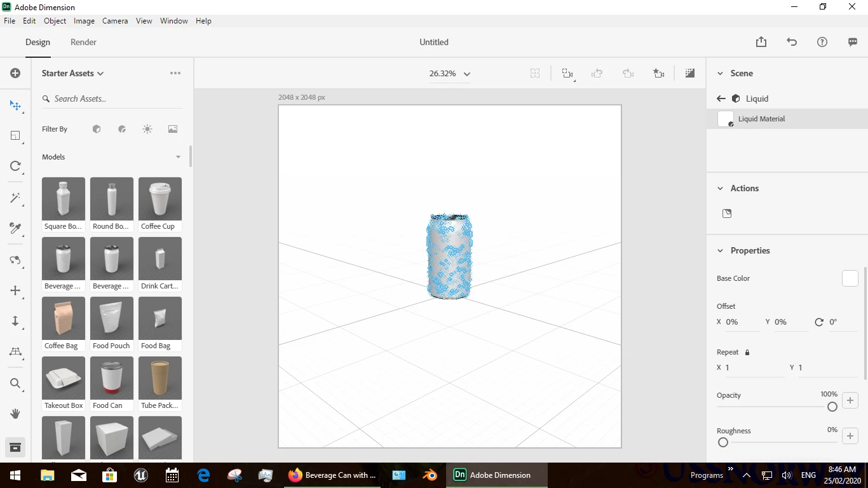Filter assets by Models icon
Viewport: 868px width, 488px height.
97,129
